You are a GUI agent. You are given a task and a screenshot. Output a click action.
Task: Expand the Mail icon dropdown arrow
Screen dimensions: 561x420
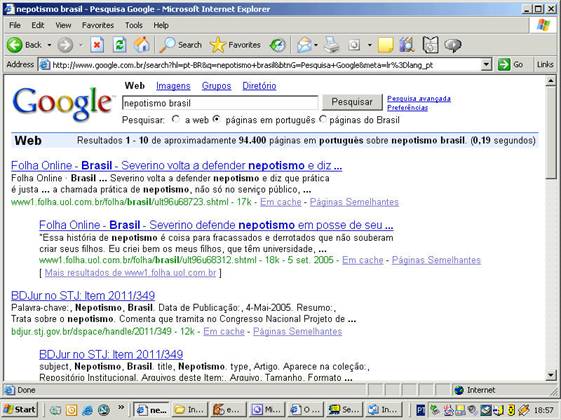click(x=316, y=45)
